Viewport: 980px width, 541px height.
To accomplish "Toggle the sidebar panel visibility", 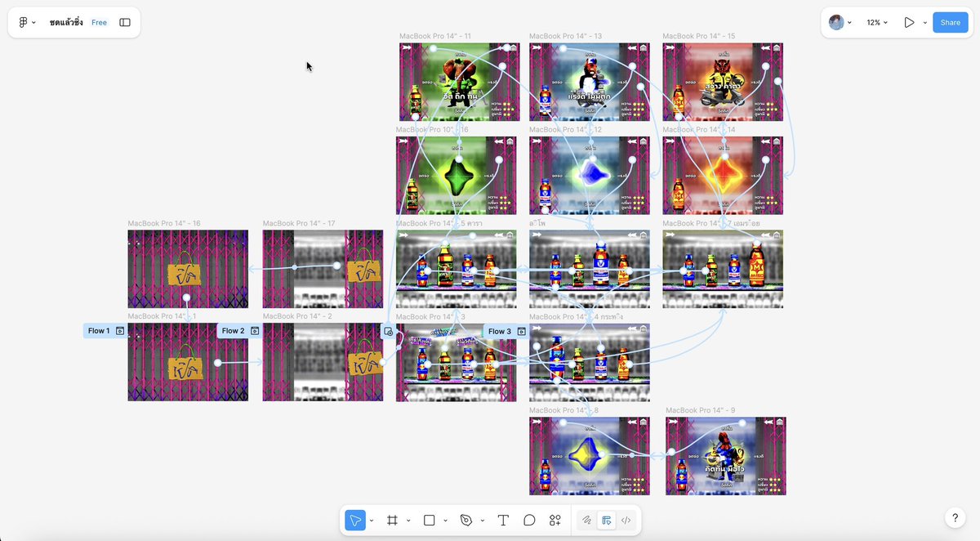I will tap(125, 22).
